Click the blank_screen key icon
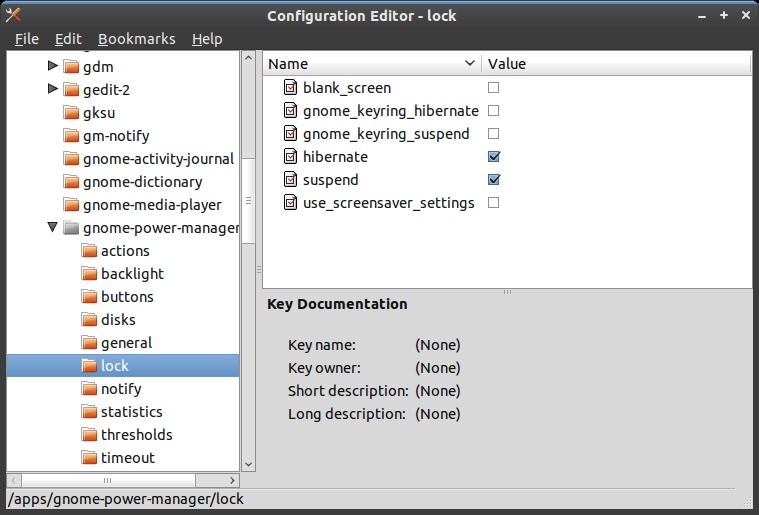Viewport: 759px width, 515px height. coord(290,88)
